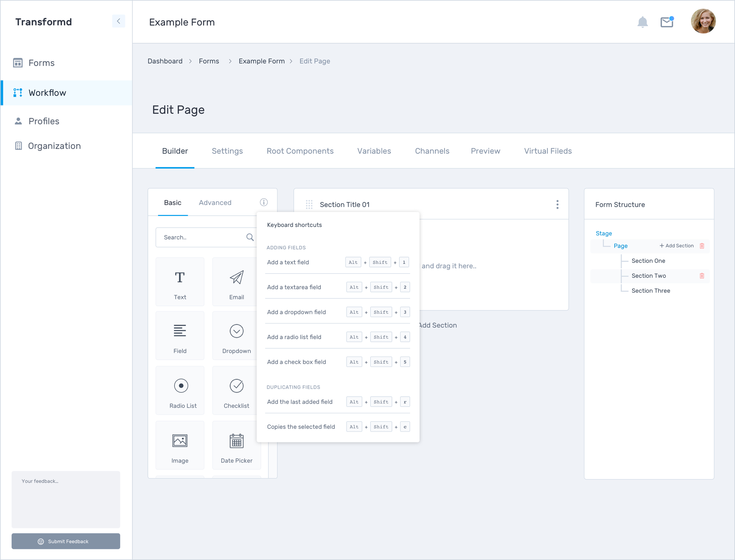Click the Submit Feedback button
The width and height of the screenshot is (735, 560).
[x=66, y=541]
